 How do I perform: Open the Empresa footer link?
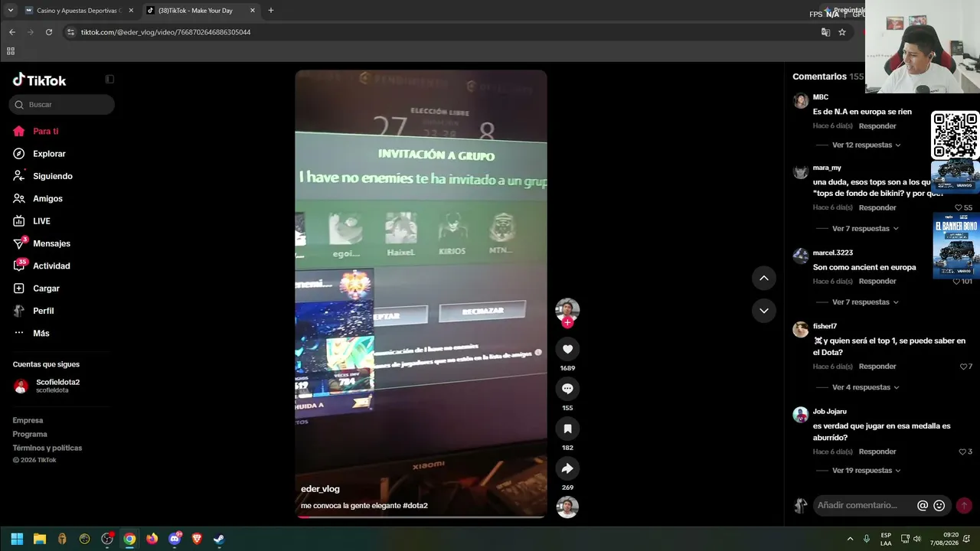coord(28,421)
